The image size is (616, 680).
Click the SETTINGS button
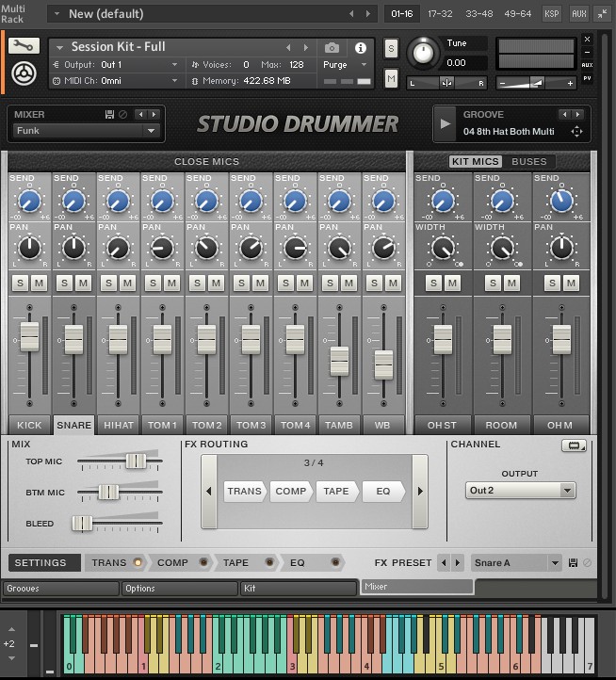(44, 563)
